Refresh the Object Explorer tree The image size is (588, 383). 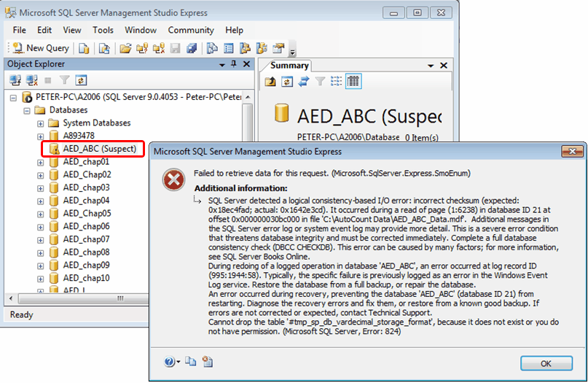coord(81,80)
